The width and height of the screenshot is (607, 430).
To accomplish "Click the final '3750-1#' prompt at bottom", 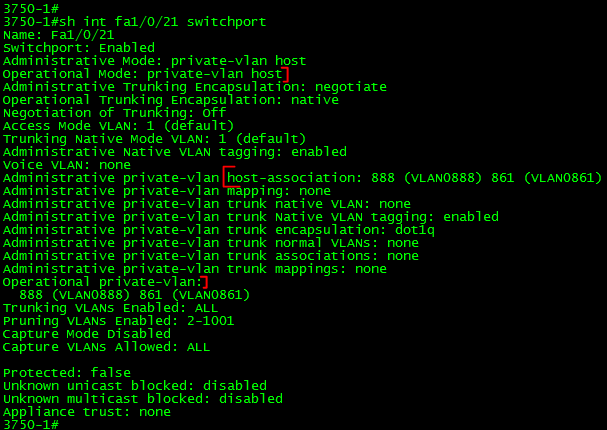I will coord(30,424).
